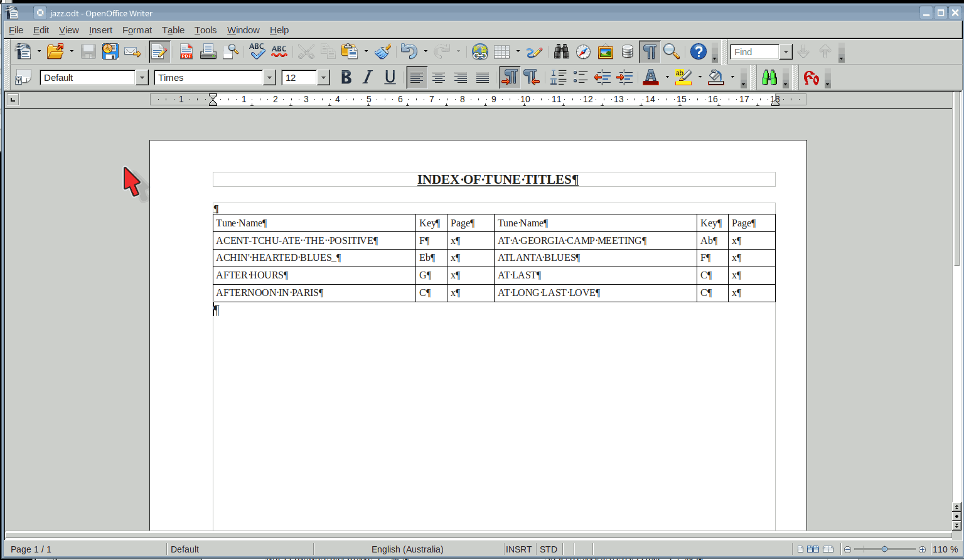Print the file directly

coord(208,51)
